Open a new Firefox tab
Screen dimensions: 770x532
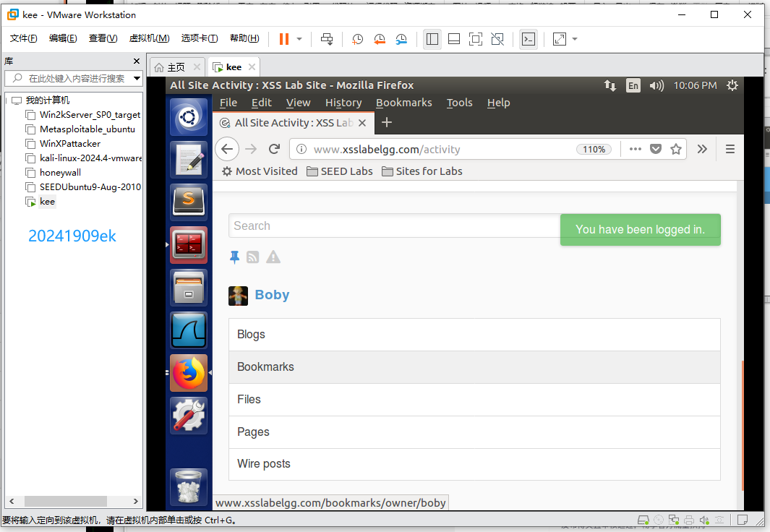(x=387, y=122)
